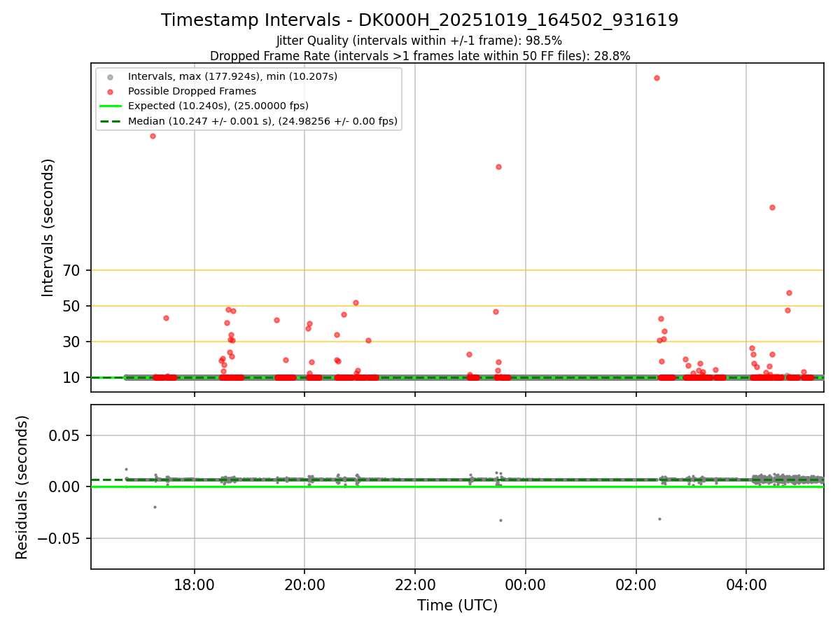Click the lowest gray residual point just before 00:00
The image size is (840, 630).
click(x=500, y=520)
